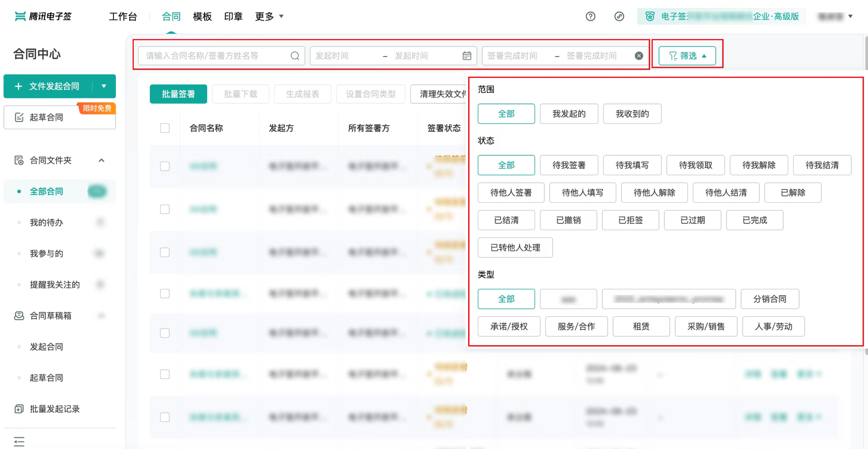
Task: Click the 清理失效文件 button
Action: point(440,94)
